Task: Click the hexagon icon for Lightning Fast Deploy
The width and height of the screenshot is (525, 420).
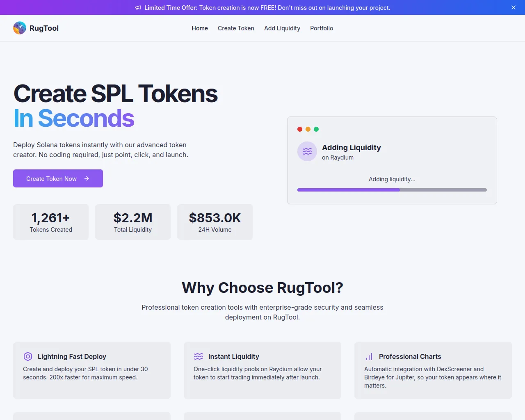Action: click(x=28, y=356)
